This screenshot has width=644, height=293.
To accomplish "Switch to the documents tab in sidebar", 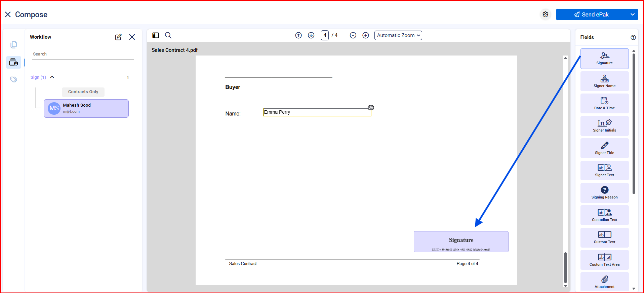I will click(x=14, y=45).
